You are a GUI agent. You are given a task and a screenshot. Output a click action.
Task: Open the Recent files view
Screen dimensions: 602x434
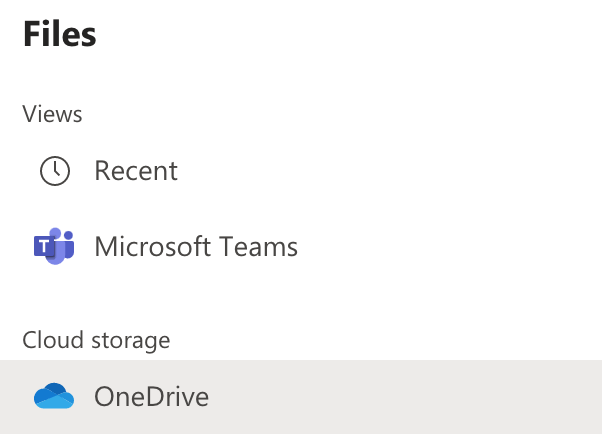click(301, 171)
